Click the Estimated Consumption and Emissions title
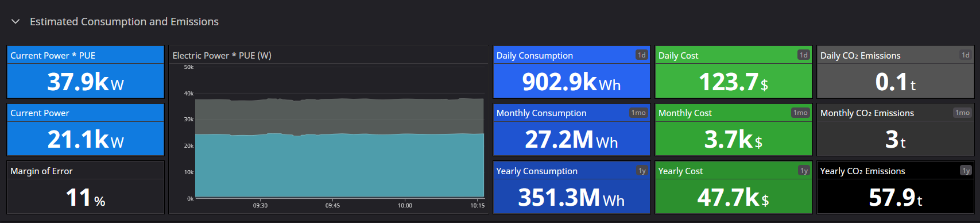This screenshot has width=980, height=223. tap(124, 21)
